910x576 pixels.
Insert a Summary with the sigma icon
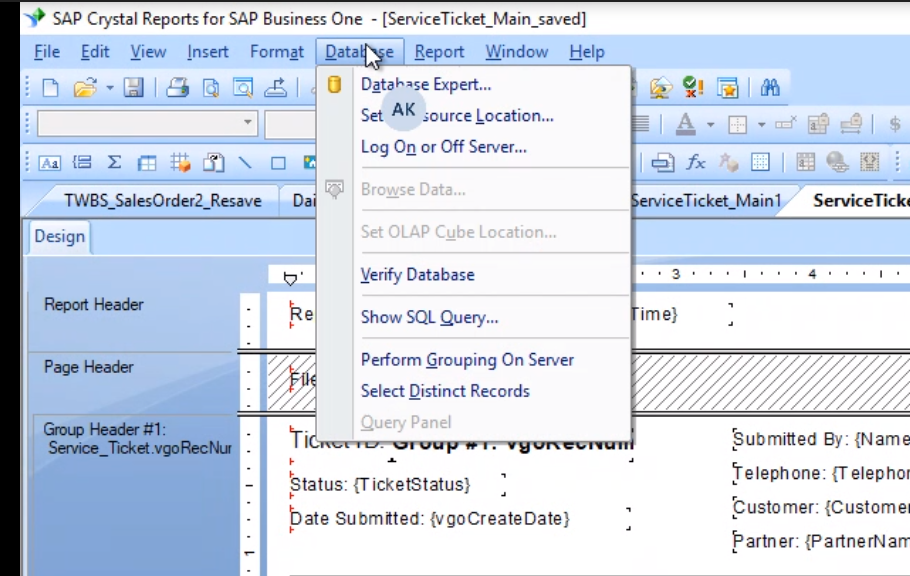pyautogui.click(x=114, y=163)
